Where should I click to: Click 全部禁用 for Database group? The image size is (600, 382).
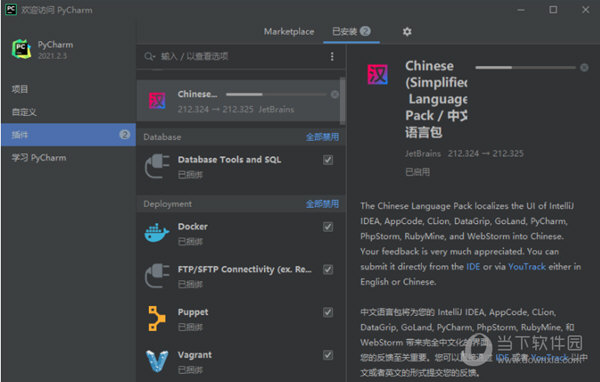tap(322, 137)
